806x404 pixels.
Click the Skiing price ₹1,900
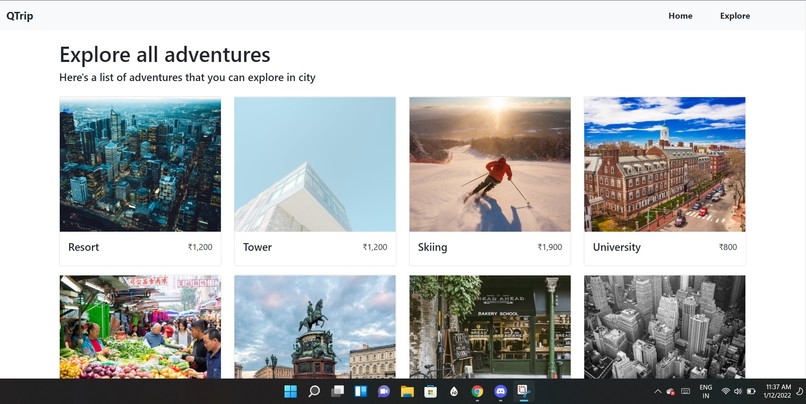pyautogui.click(x=549, y=247)
